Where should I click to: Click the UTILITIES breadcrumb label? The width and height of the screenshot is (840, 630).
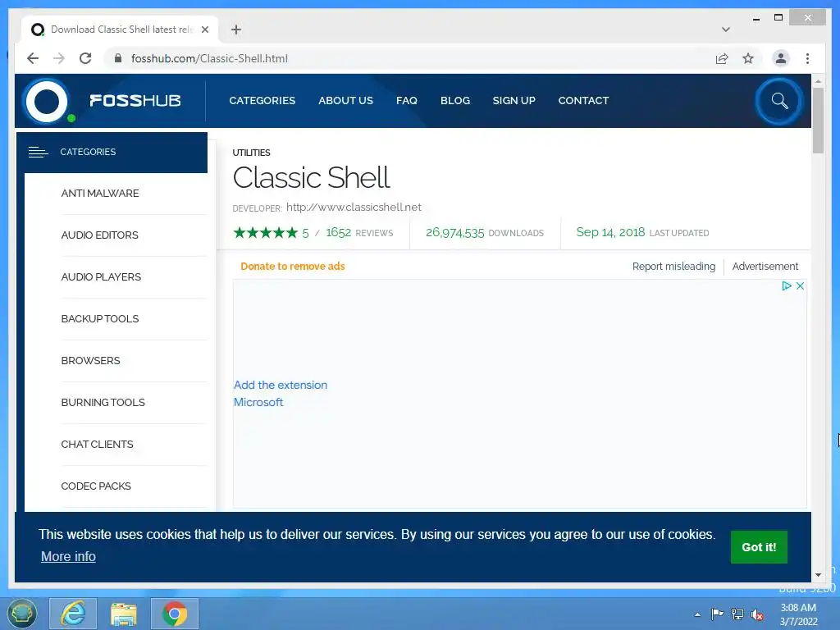pos(251,153)
